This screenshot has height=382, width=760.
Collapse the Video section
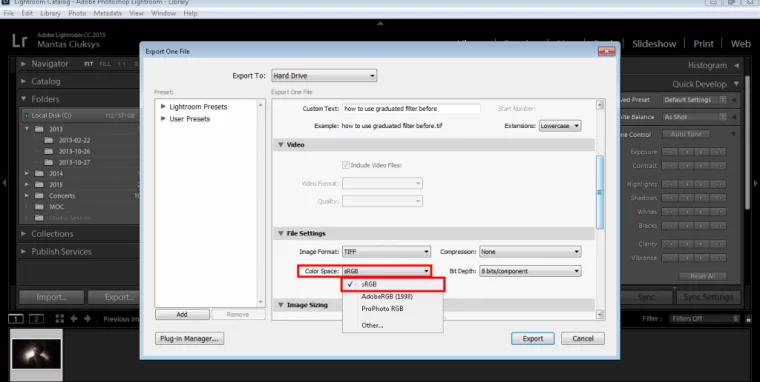280,144
